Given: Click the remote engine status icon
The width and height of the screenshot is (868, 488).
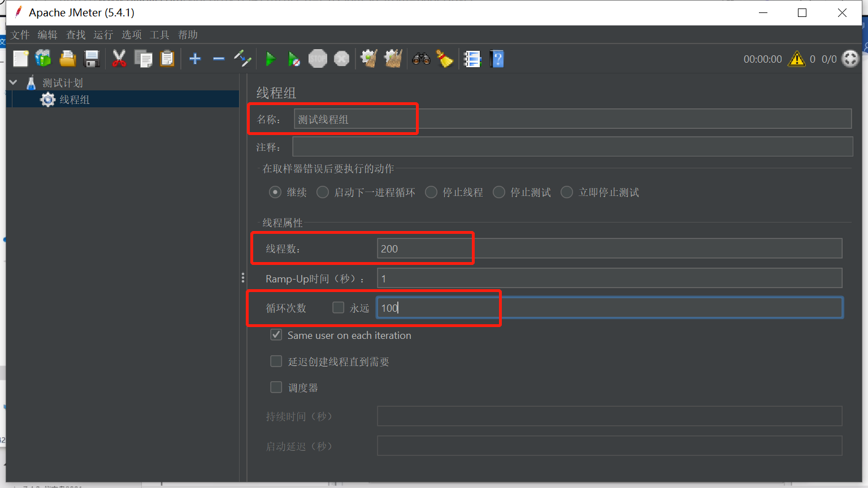Looking at the screenshot, I should point(850,59).
